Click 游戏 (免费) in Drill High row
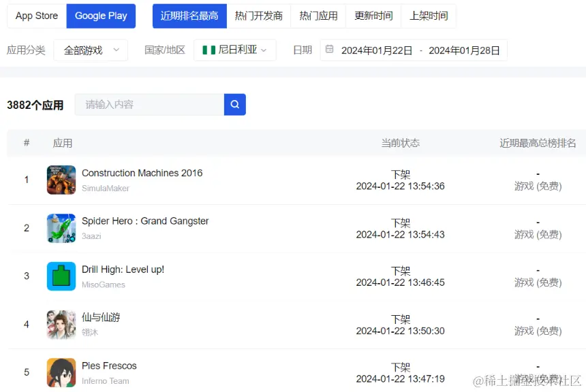The width and height of the screenshot is (586, 392). (538, 282)
